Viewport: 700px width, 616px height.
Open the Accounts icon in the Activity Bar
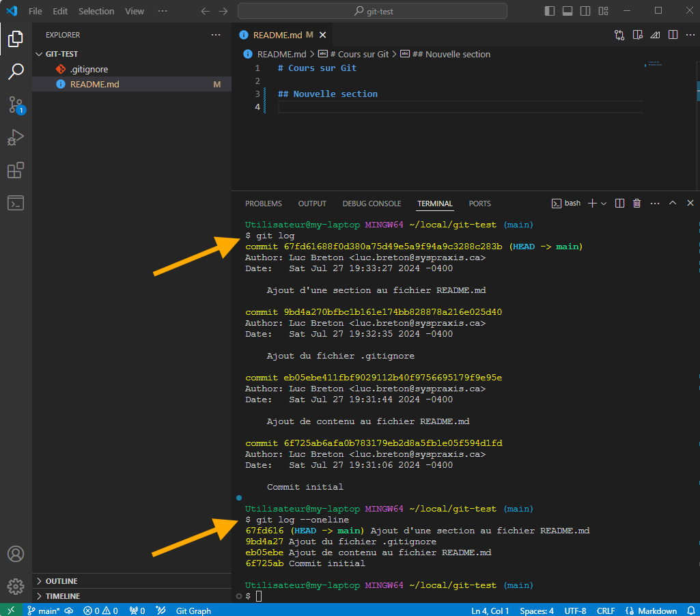pos(16,554)
